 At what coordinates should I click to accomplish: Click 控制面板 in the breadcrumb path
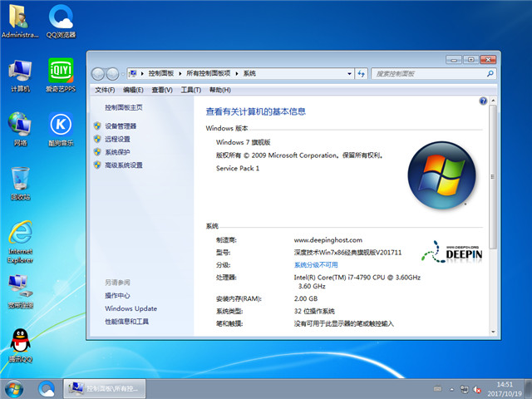coord(160,74)
